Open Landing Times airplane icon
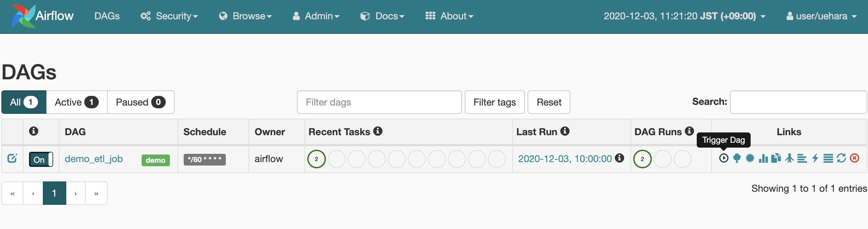This screenshot has width=868, height=229. (x=789, y=158)
